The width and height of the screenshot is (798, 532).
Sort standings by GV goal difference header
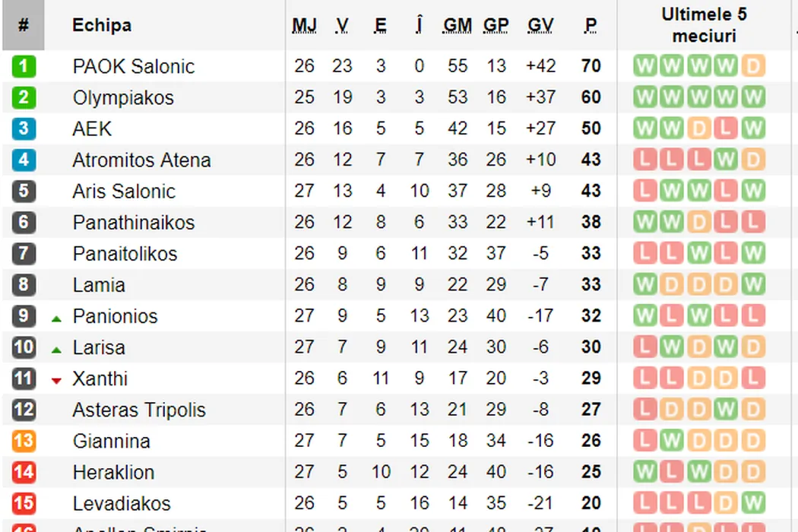540,26
